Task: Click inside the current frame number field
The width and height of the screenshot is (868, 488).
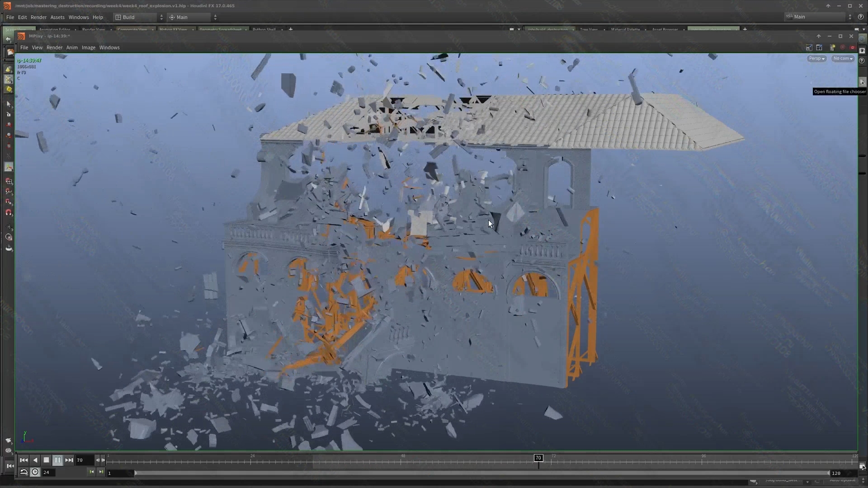Action: point(85,460)
